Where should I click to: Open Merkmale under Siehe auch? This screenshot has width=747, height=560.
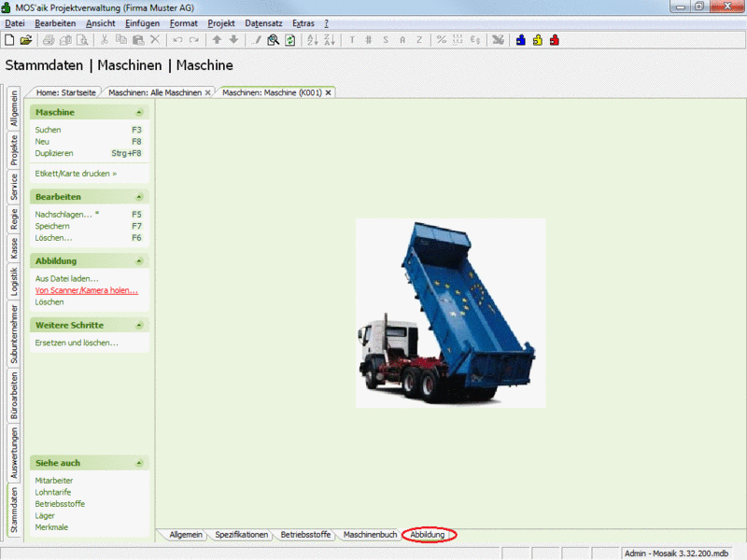click(x=51, y=527)
